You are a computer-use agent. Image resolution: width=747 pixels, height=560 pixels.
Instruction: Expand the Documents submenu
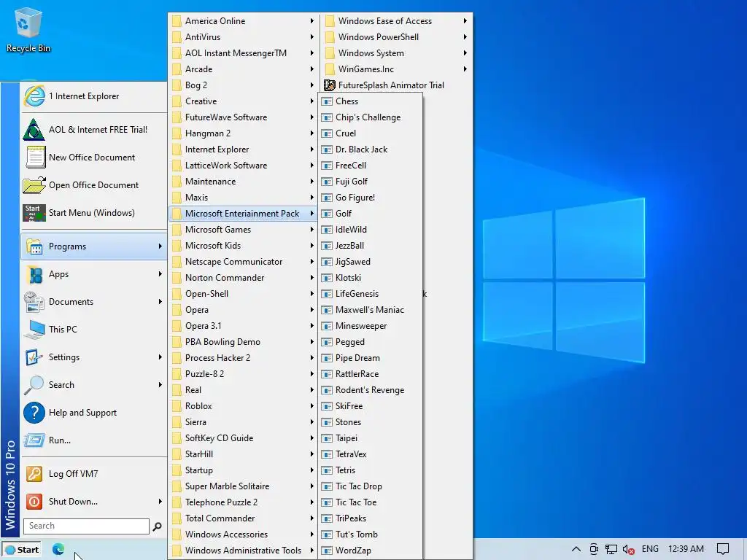[93, 302]
